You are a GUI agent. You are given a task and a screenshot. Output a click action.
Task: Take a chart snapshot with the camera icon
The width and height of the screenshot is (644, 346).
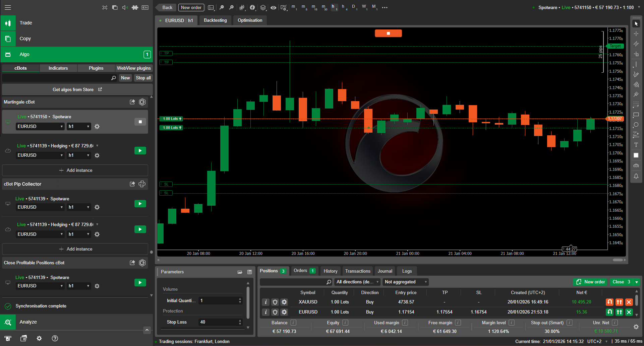(x=636, y=165)
